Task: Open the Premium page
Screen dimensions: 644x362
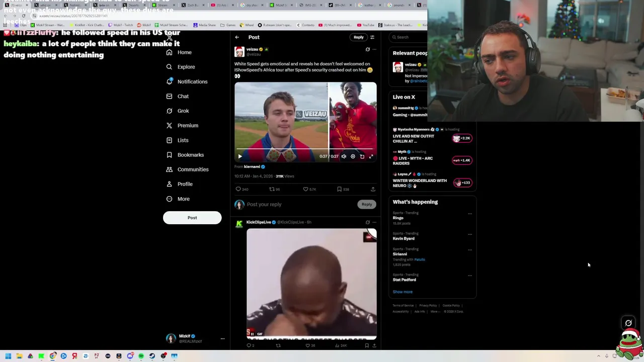Action: pos(182,125)
